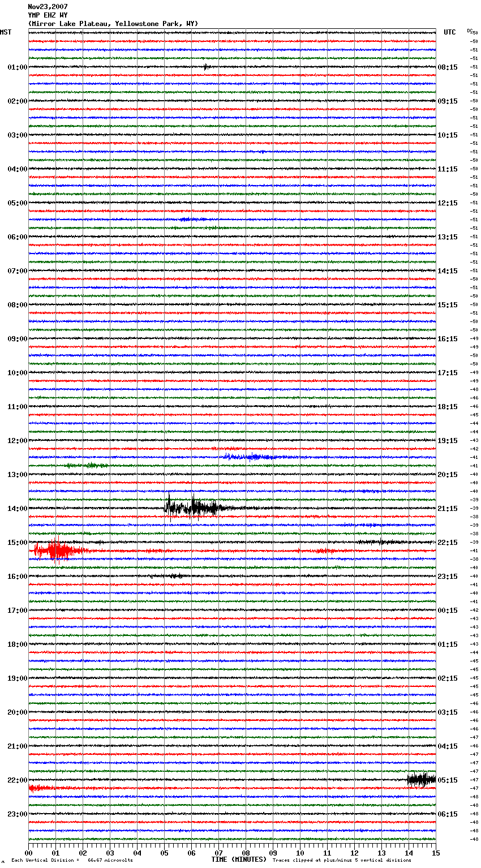Image resolution: width=481 pixels, height=868 pixels.
Task: Click the MST column header
Action: pos(6,32)
